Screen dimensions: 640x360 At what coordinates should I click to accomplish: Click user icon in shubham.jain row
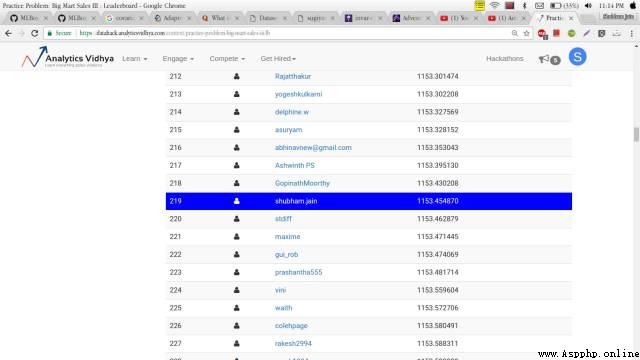coord(237,201)
